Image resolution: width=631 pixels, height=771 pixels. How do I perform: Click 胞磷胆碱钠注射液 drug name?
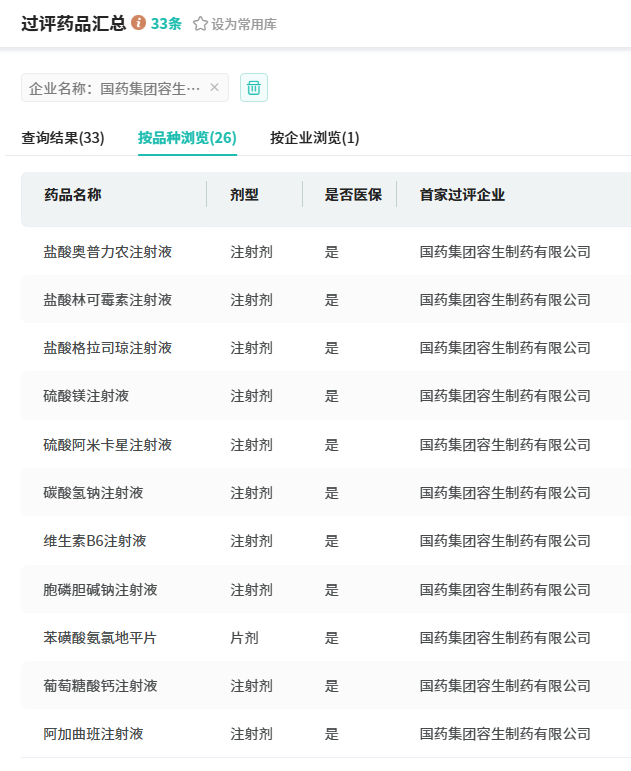(x=100, y=590)
